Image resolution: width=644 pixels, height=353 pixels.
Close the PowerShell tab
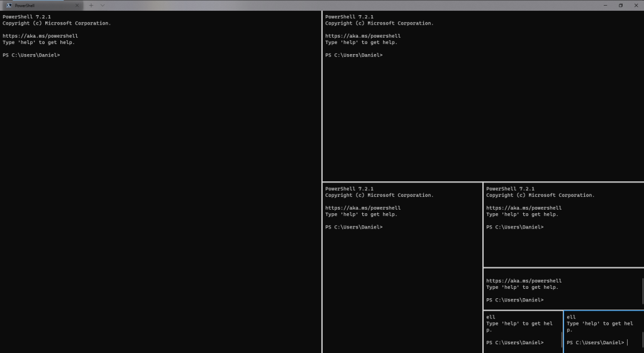point(77,5)
